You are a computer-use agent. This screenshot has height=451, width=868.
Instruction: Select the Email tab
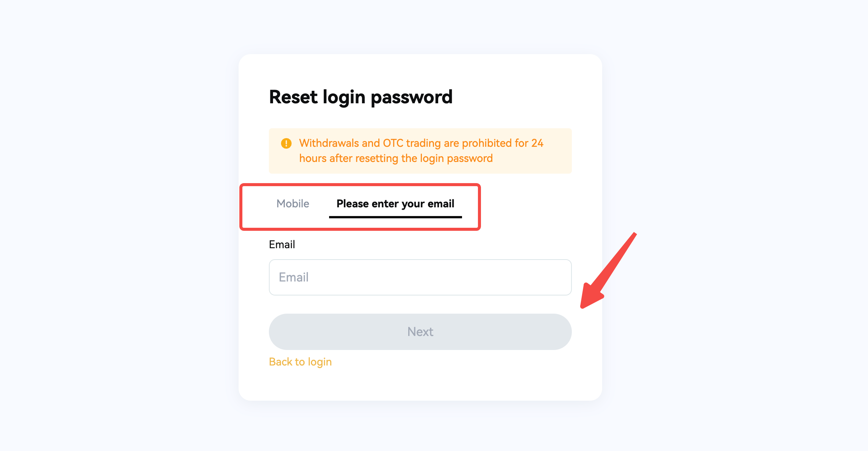pyautogui.click(x=395, y=204)
